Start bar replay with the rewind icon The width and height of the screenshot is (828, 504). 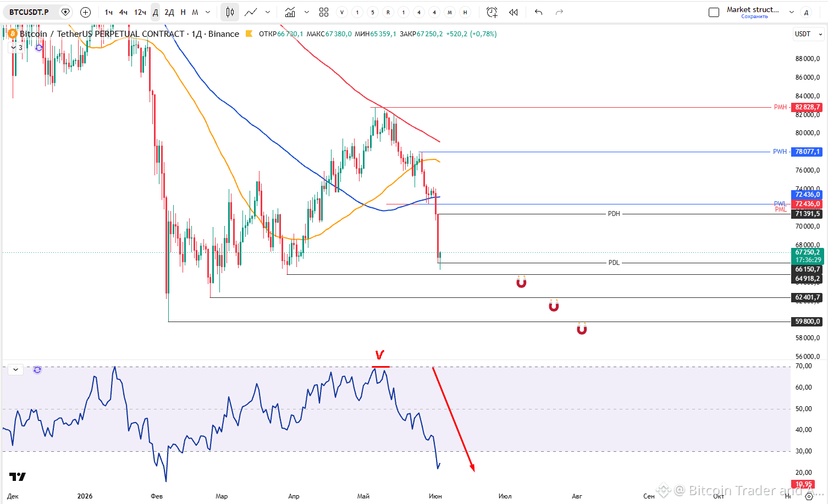pos(514,12)
